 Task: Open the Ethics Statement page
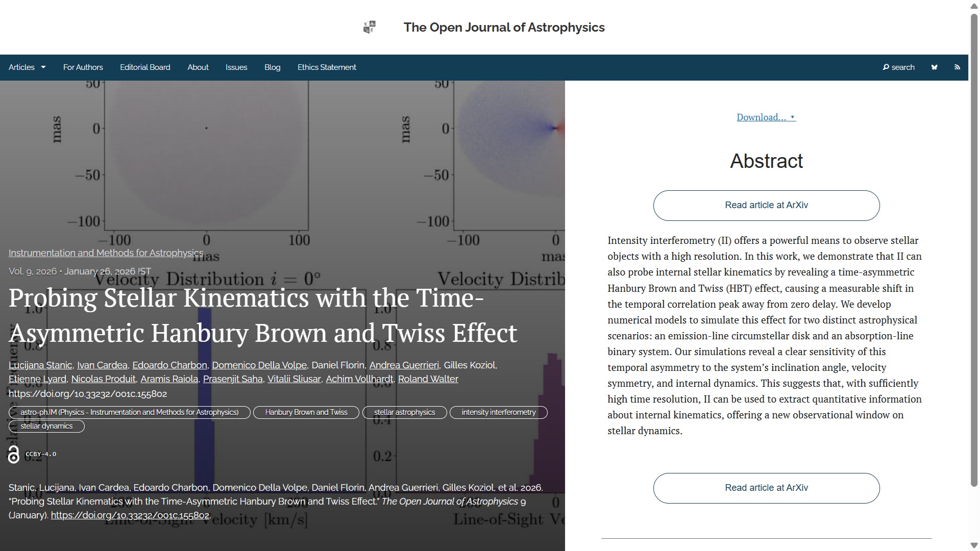point(327,67)
